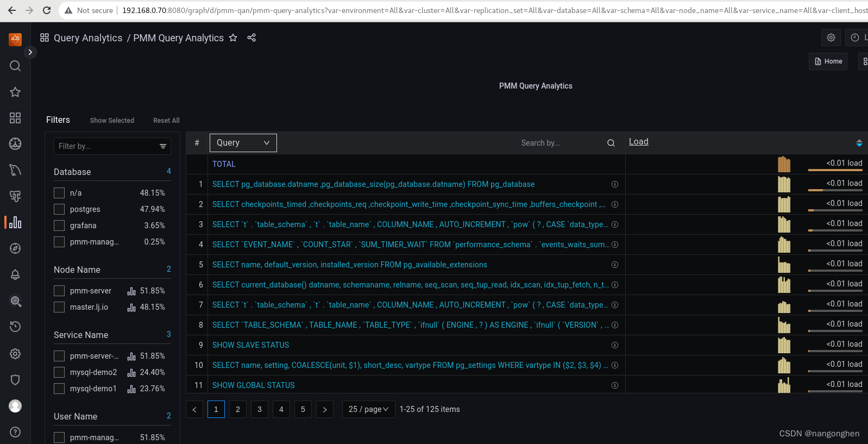The image size is (868, 444).
Task: Star the PMM Query Analytics dashboard
Action: click(233, 37)
